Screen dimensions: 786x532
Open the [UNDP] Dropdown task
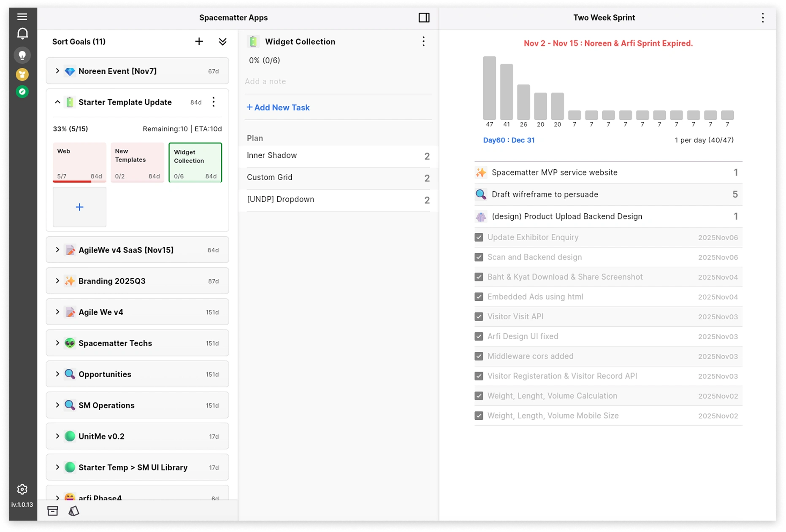pyautogui.click(x=338, y=200)
